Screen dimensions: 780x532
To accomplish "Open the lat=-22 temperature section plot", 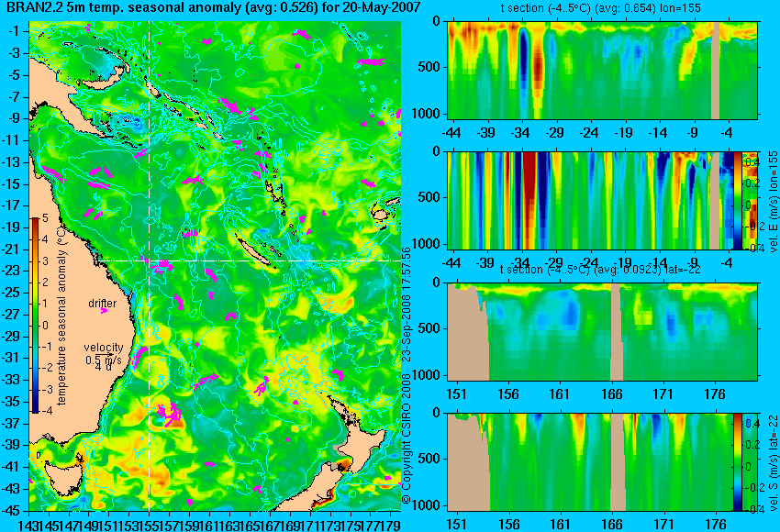I will [602, 332].
